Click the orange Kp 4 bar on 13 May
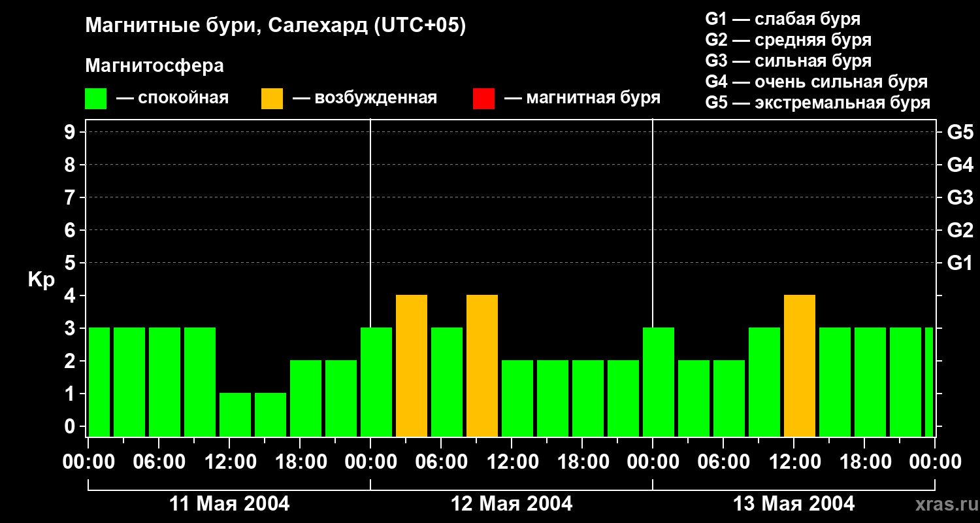This screenshot has height=523, width=980. point(800,366)
